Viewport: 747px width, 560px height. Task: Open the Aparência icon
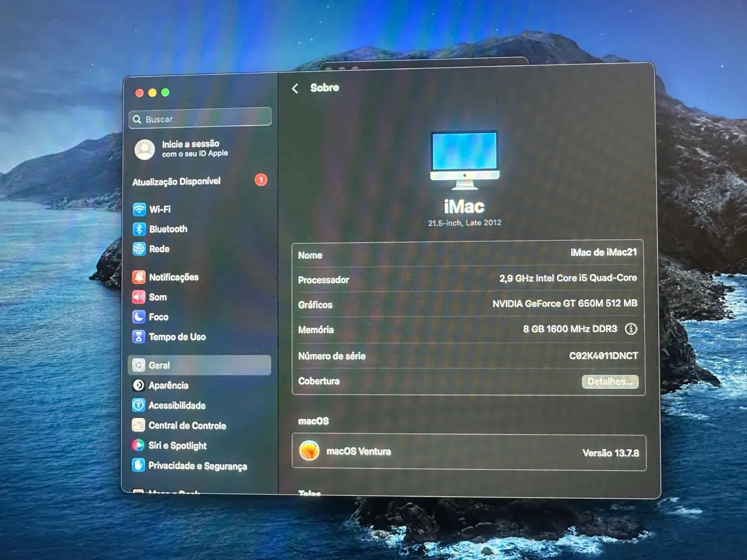coord(139,385)
